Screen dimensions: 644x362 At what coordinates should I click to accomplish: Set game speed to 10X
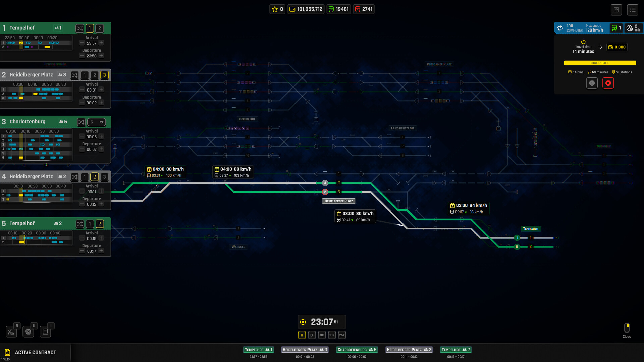pos(332,335)
